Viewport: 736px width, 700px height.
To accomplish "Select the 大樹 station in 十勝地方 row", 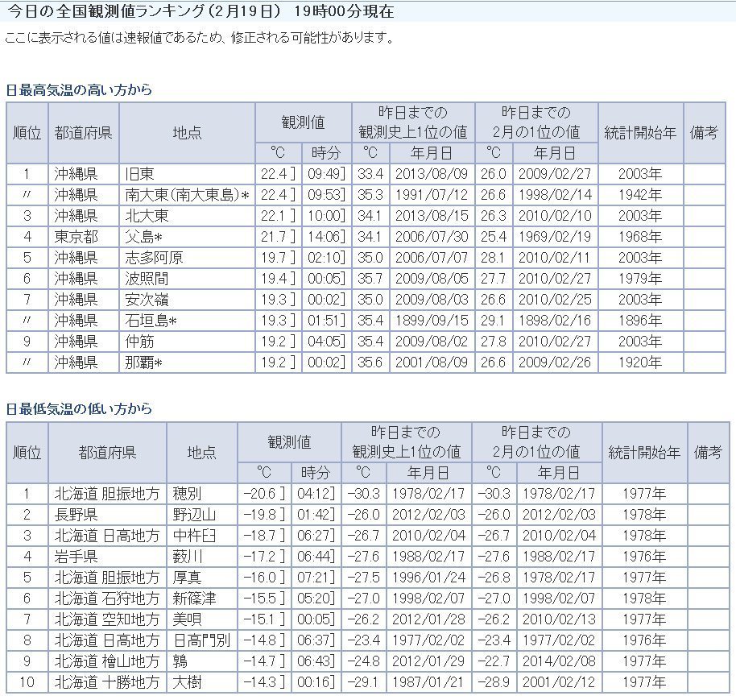I will coord(188,681).
